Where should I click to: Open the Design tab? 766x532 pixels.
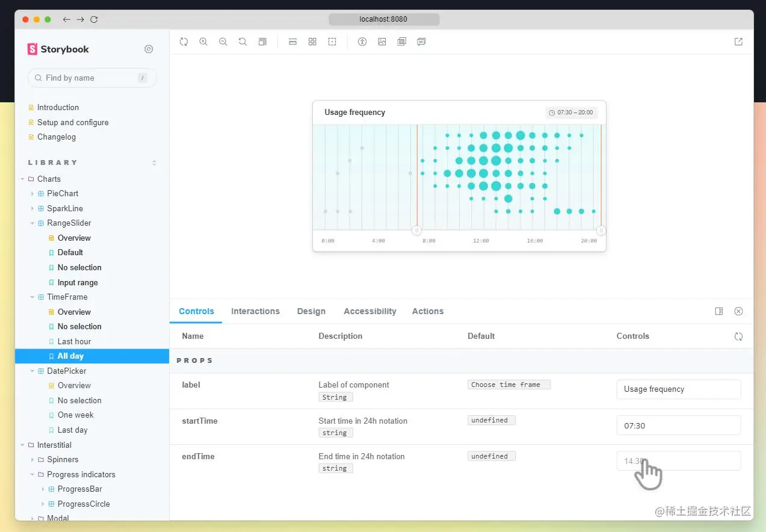[x=311, y=311]
